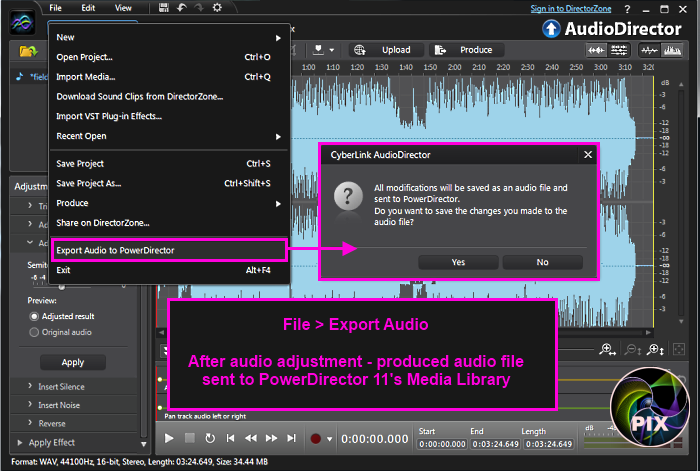Expand the Insert Noise section
The width and height of the screenshot is (700, 471).
click(x=30, y=404)
